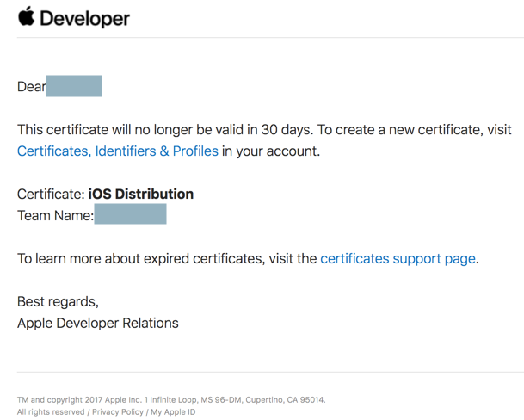
Task: Click the redacted Team Name value
Action: pyautogui.click(x=130, y=214)
